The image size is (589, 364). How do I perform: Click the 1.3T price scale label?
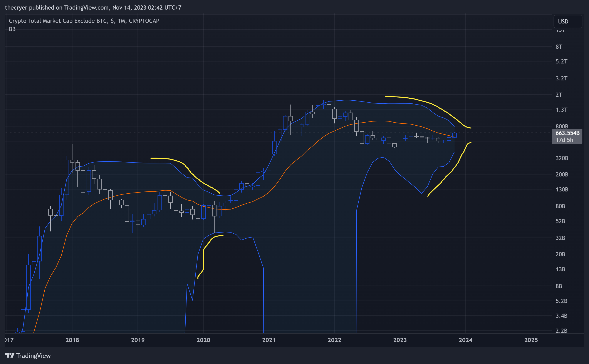(561, 110)
